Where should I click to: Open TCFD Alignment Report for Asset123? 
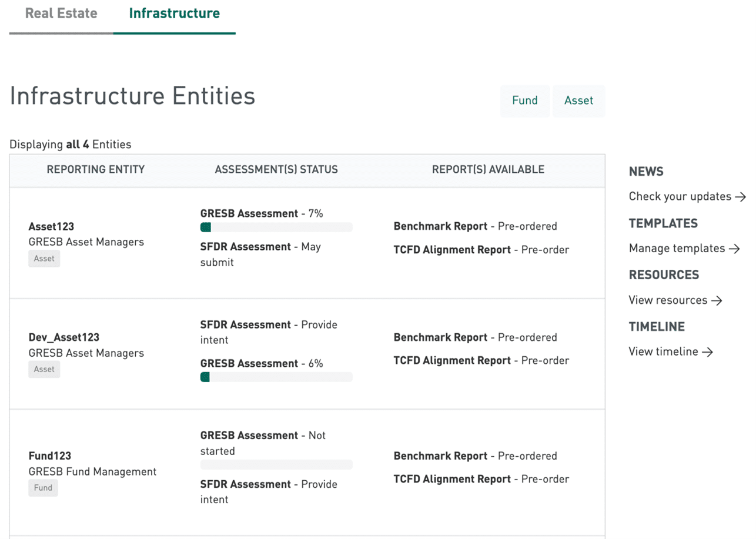pos(451,250)
